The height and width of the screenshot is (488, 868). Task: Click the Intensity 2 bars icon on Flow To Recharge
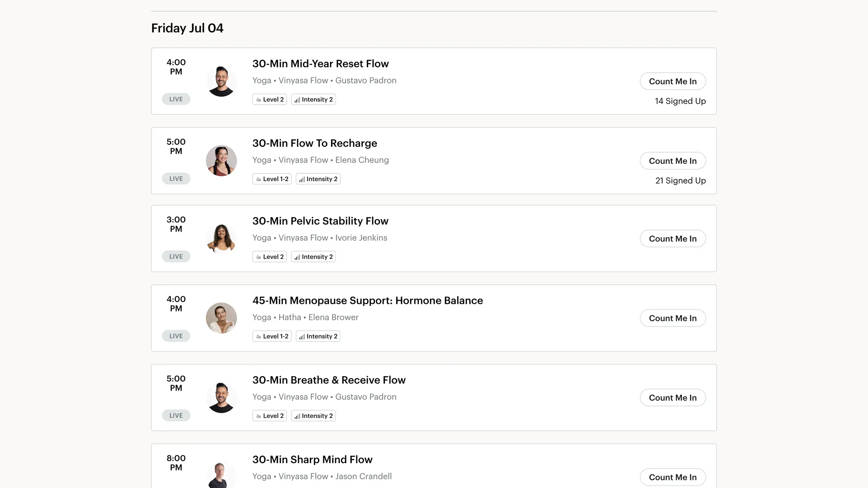coord(302,179)
